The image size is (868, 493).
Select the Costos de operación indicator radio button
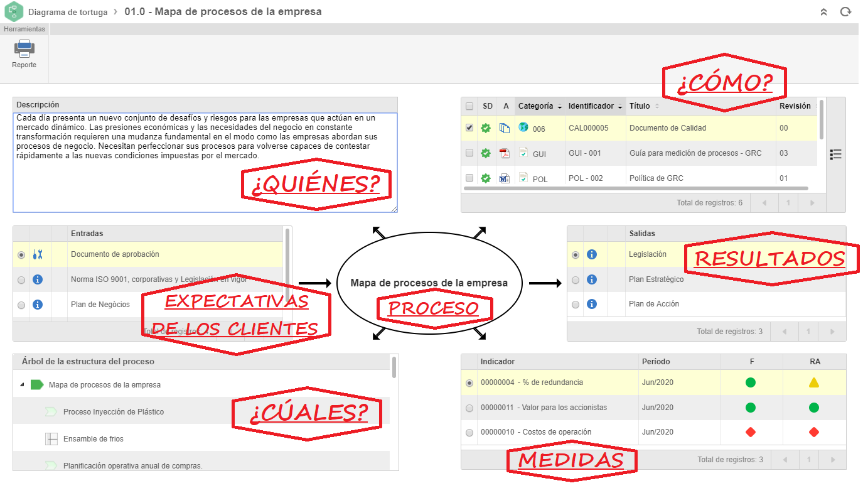point(469,433)
